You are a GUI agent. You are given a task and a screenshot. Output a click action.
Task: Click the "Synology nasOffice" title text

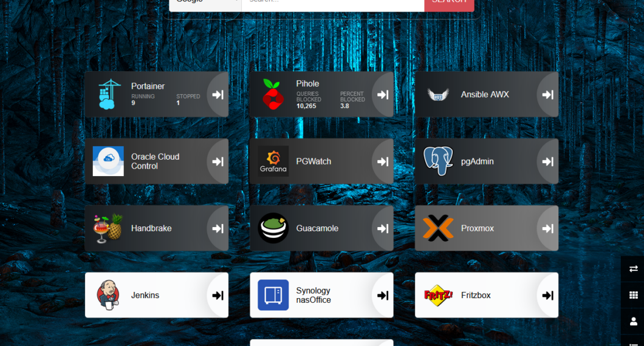[x=313, y=295]
